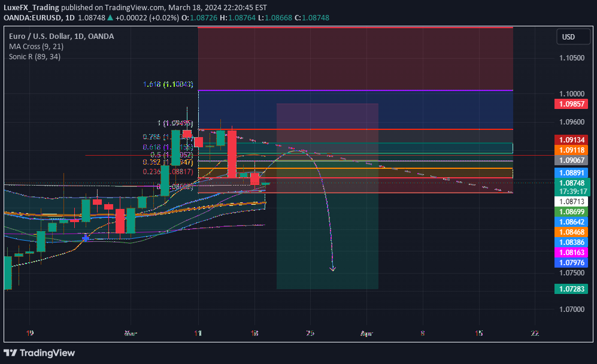The image size is (597, 364).
Task: Click the 1.07500 price scale value
Action: click(572, 273)
